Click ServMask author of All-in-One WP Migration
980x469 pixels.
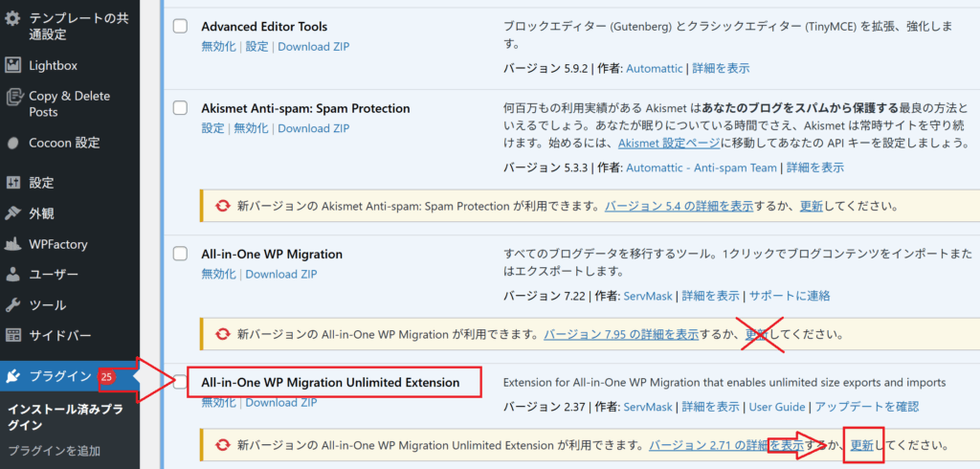[648, 296]
